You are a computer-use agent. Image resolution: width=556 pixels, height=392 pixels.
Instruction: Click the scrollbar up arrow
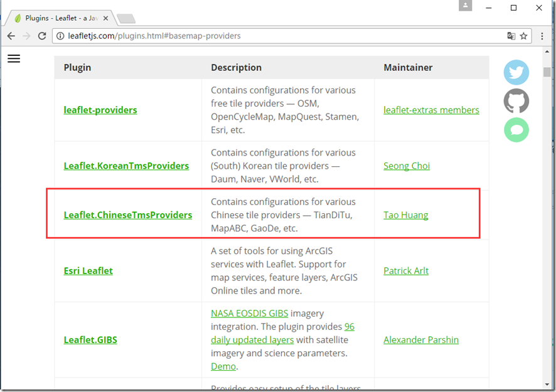(x=547, y=52)
